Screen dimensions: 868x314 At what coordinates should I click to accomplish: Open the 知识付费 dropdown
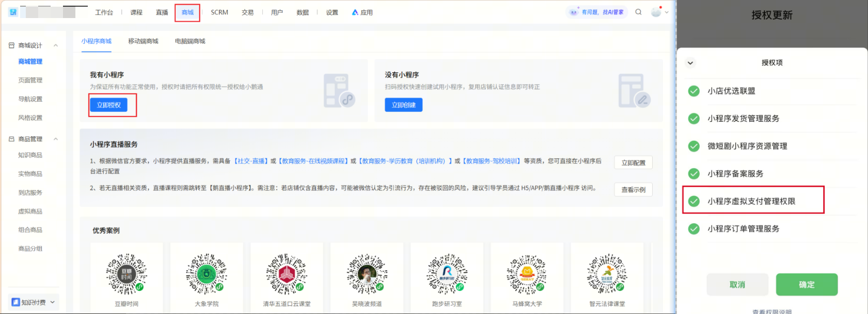(34, 302)
